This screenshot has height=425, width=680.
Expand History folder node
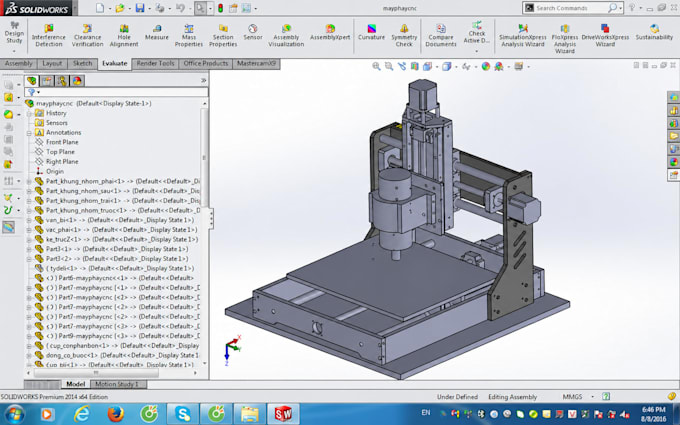tap(29, 113)
